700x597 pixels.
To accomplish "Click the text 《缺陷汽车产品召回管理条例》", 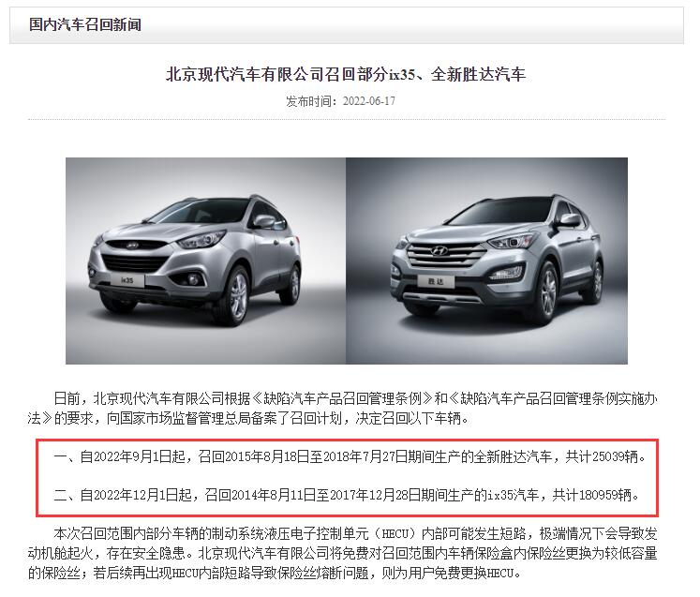I will coord(343,398).
